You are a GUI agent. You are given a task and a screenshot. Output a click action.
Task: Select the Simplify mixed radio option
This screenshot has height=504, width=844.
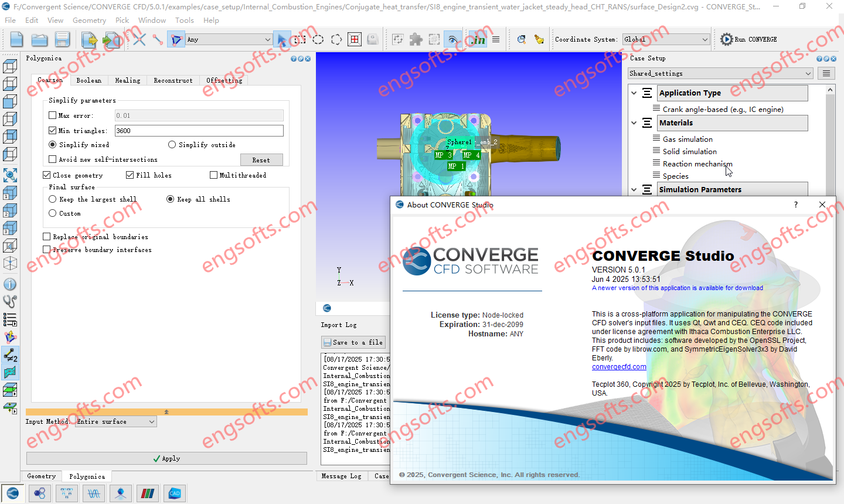53,145
